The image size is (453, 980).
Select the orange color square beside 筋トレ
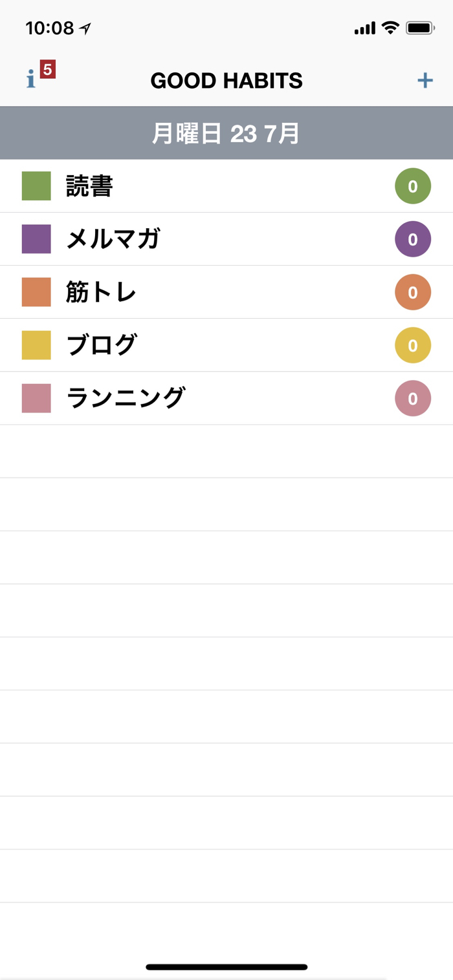(36, 292)
